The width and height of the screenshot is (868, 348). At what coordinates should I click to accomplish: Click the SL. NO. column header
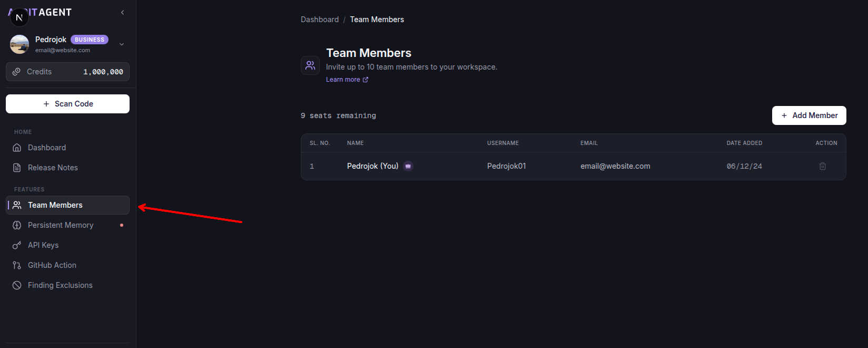click(x=320, y=143)
